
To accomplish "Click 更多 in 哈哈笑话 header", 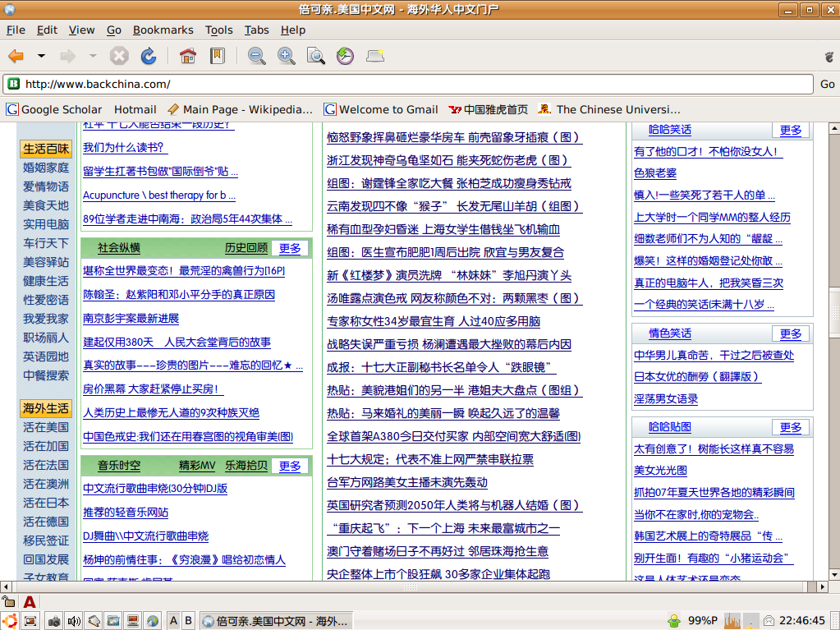I will click(790, 130).
